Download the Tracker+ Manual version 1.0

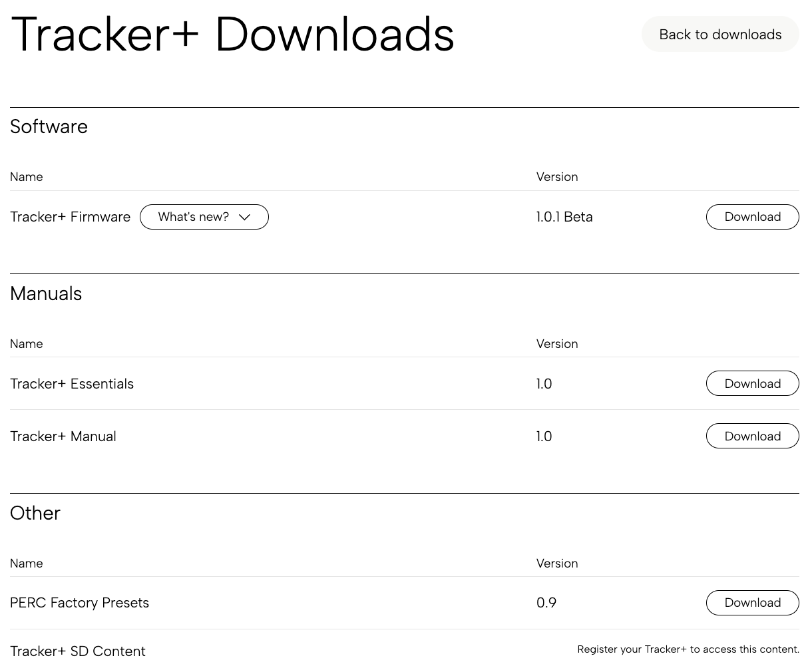(752, 436)
